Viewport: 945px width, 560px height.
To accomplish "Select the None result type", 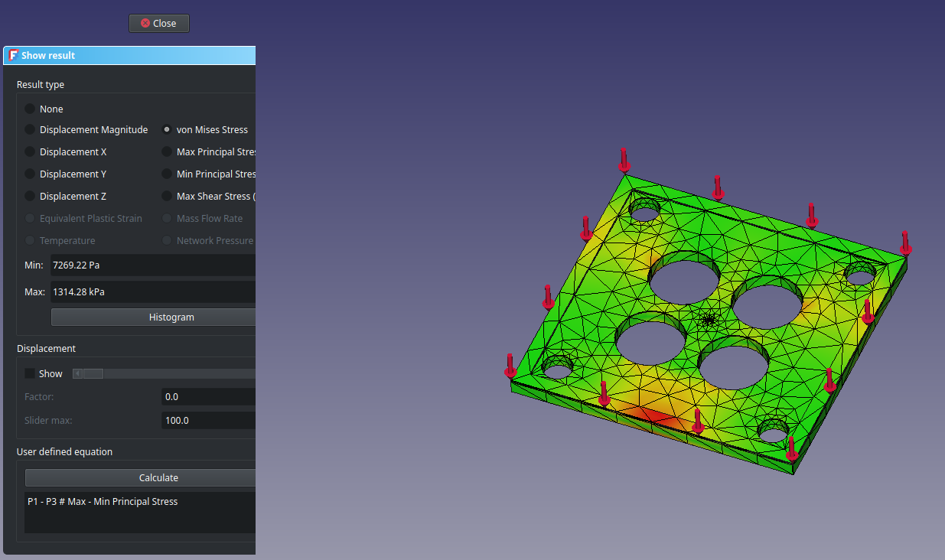I will (30, 109).
